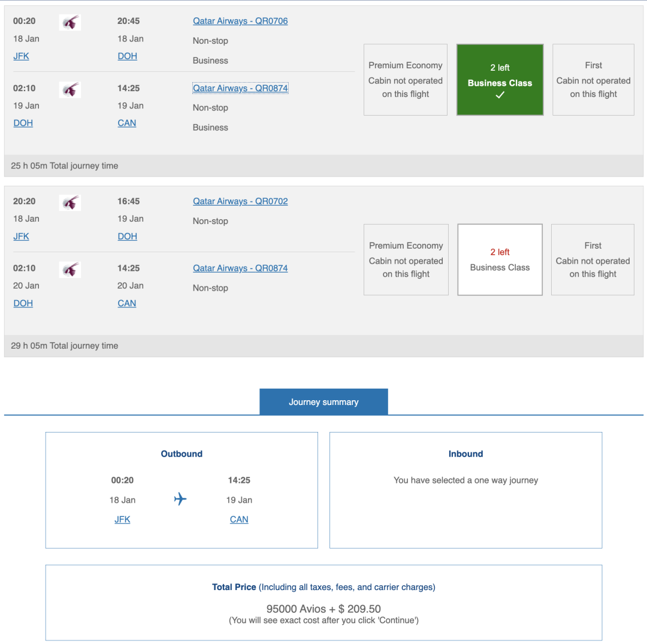The image size is (647, 644).
Task: Click the checkmark in selected Business Class box
Action: point(500,96)
